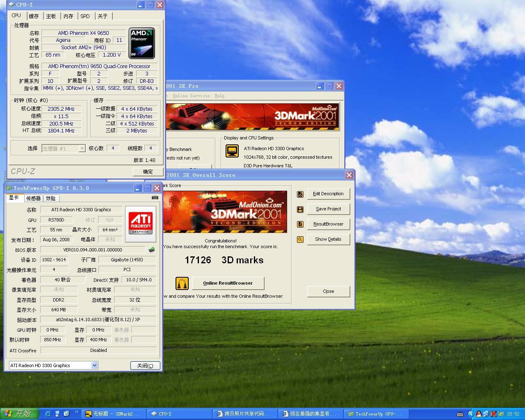The image size is (525, 420).
Task: Click the monitor icon in Display settings
Action: click(232, 151)
